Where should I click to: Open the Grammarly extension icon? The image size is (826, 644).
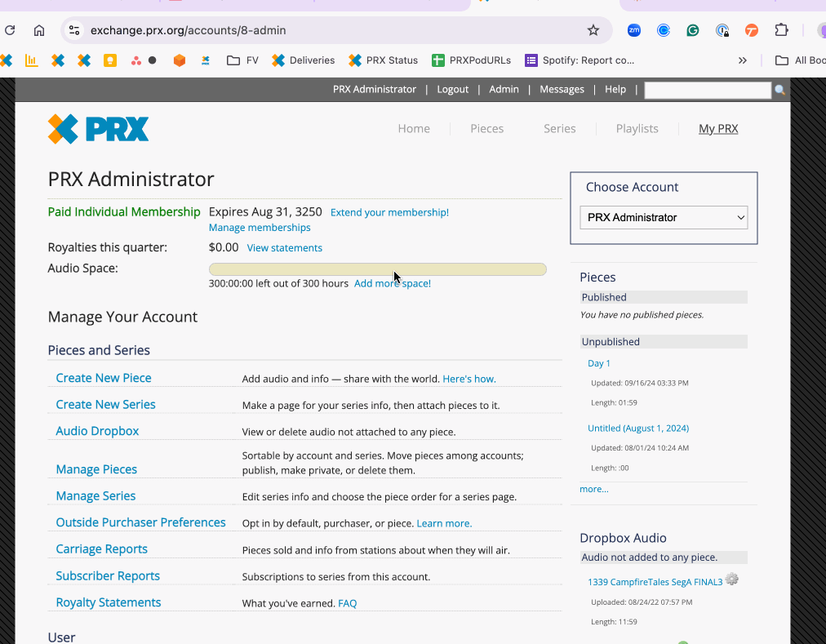pyautogui.click(x=693, y=30)
